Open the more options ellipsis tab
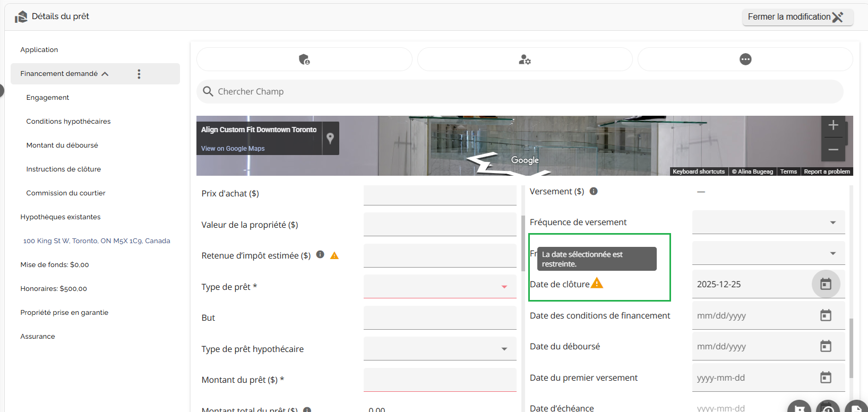This screenshot has width=868, height=412. (745, 59)
